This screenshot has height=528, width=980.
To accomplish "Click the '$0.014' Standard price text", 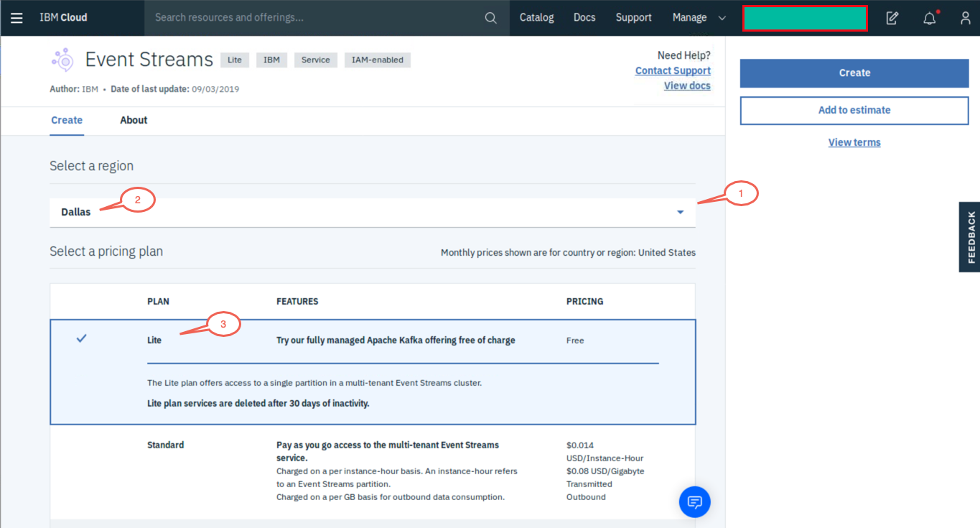I will [580, 445].
